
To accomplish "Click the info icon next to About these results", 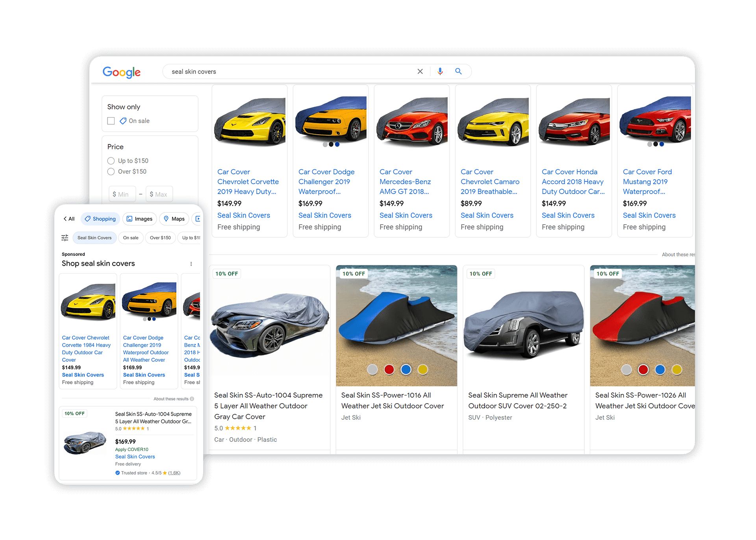I will click(192, 399).
